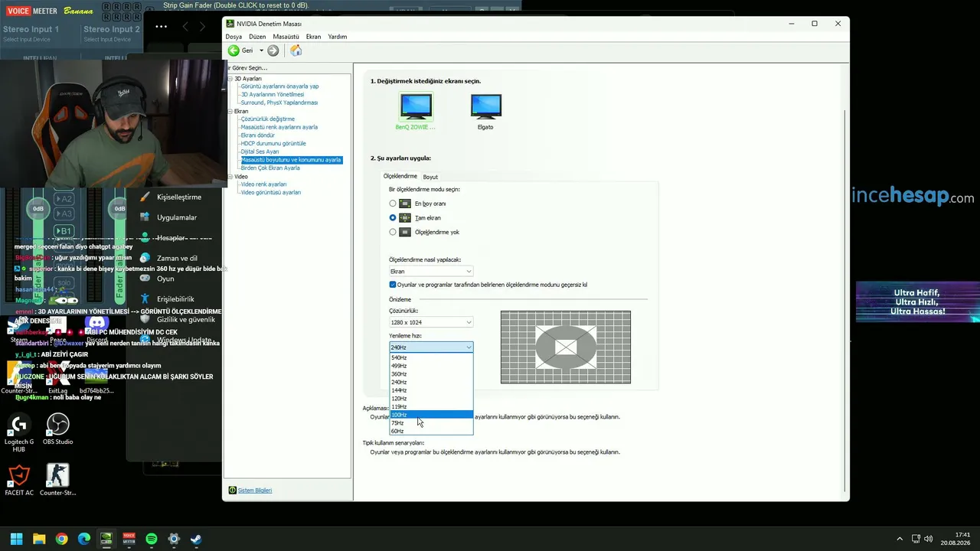Image resolution: width=980 pixels, height=551 pixels.
Task: Open Google Chrome from the taskbar
Action: (x=61, y=539)
